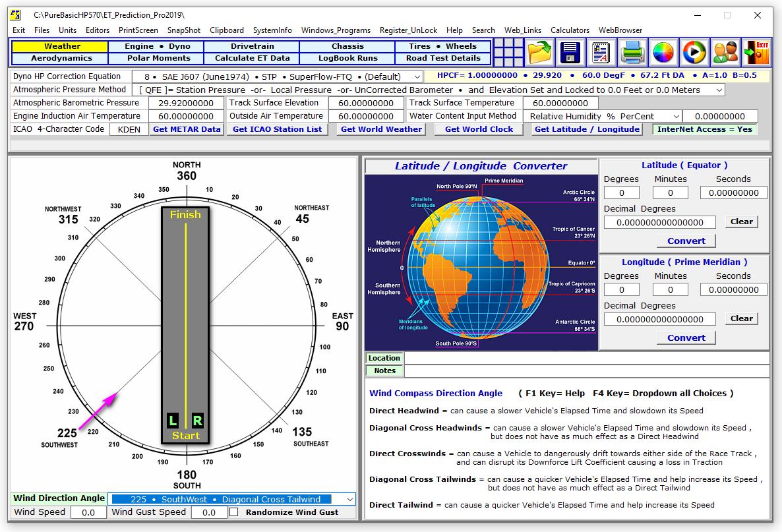Open the Windows_Programs menu
This screenshot has height=532, width=782.
pos(336,30)
